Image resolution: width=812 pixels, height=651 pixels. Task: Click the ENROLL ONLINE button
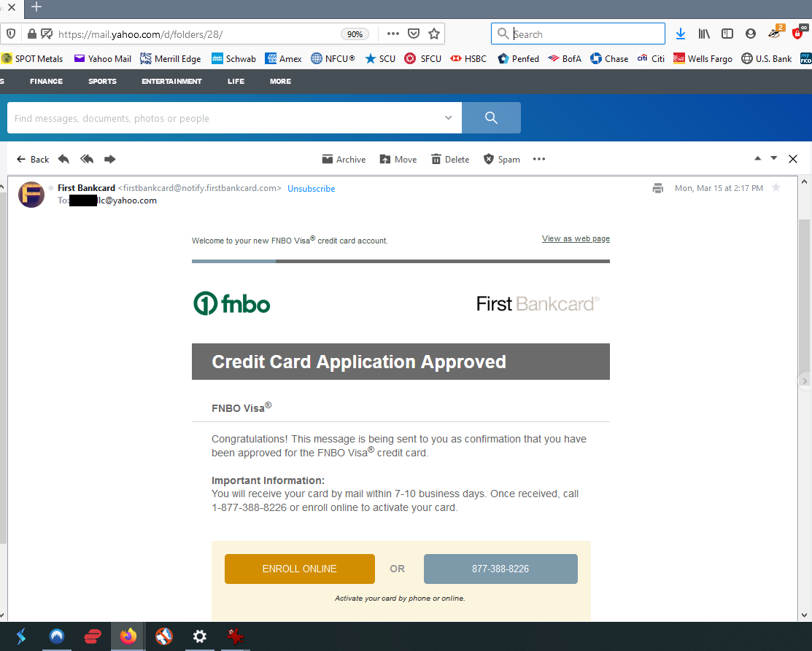299,569
